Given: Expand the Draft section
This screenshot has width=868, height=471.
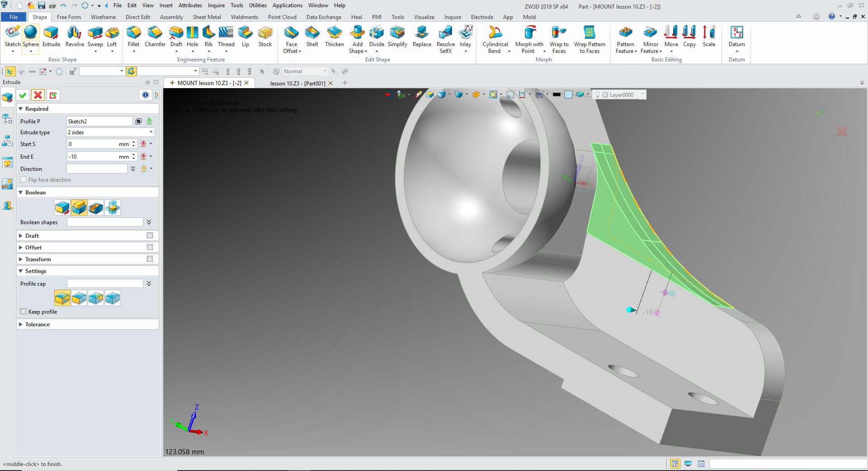Looking at the screenshot, I should coord(20,236).
